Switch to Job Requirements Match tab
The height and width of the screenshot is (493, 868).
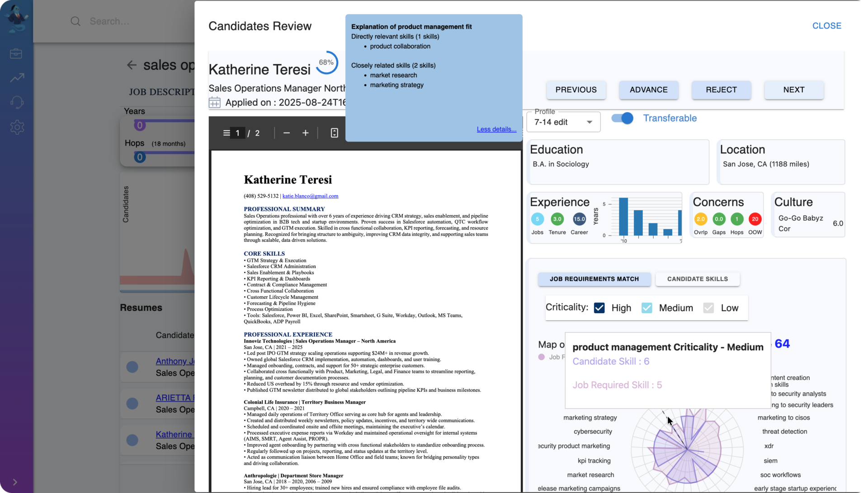pos(594,279)
